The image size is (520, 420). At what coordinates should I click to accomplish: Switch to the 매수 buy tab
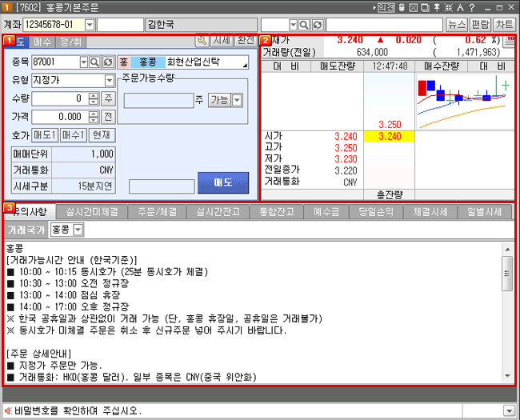click(42, 41)
